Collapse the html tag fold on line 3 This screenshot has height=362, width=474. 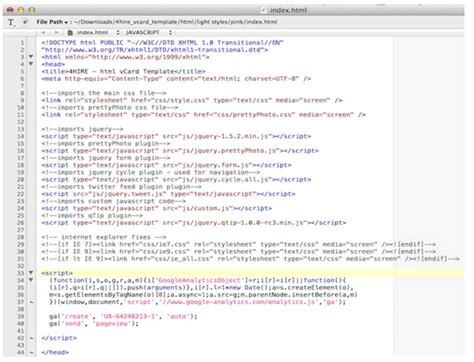pos(31,57)
